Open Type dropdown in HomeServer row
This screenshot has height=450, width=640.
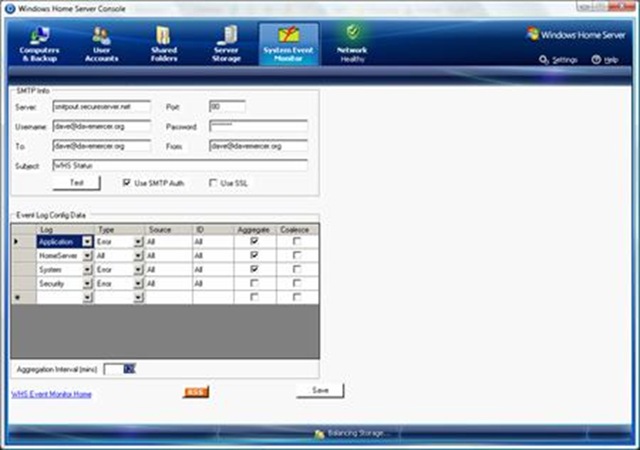[x=138, y=256]
